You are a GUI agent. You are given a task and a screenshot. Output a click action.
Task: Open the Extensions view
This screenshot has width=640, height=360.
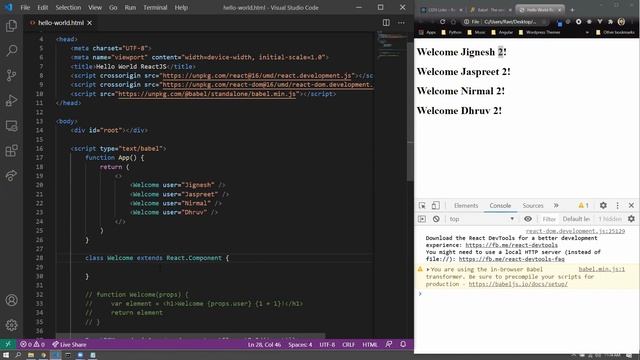tap(11, 151)
